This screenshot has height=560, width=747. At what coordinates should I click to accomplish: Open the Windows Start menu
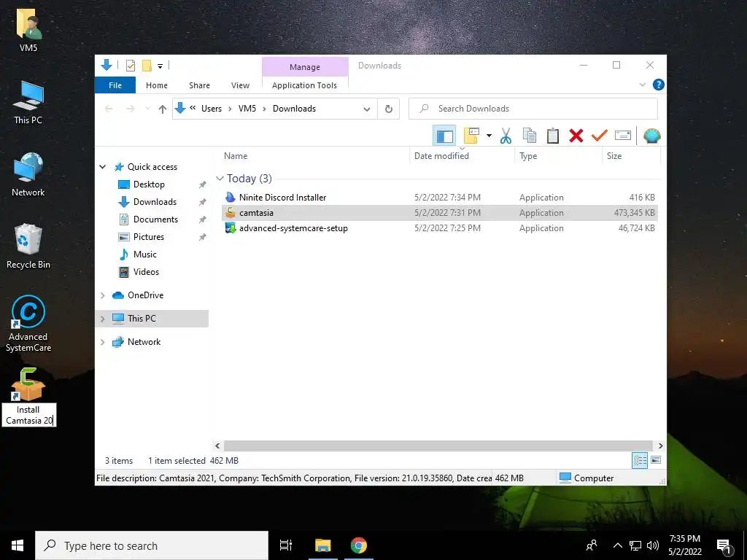click(x=18, y=545)
